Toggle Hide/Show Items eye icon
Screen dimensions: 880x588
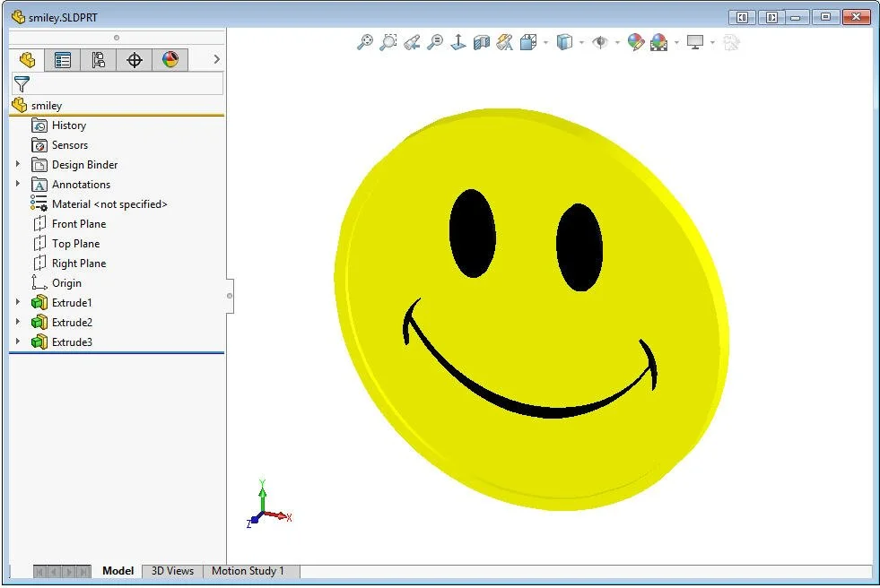(x=602, y=42)
